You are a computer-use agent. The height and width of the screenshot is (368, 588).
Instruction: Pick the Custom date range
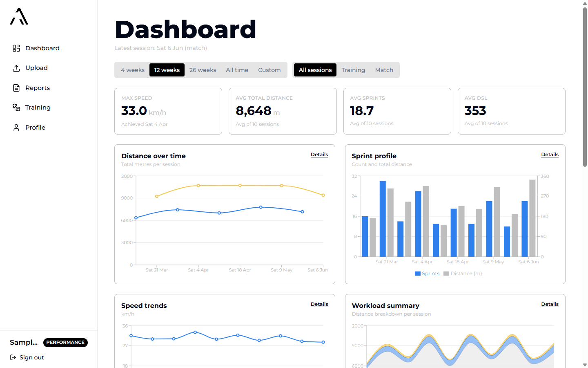269,70
